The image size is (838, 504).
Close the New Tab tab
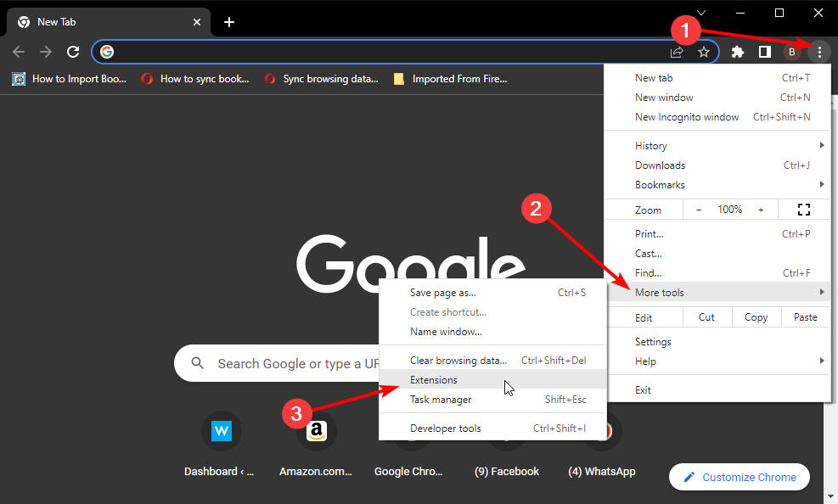point(197,22)
